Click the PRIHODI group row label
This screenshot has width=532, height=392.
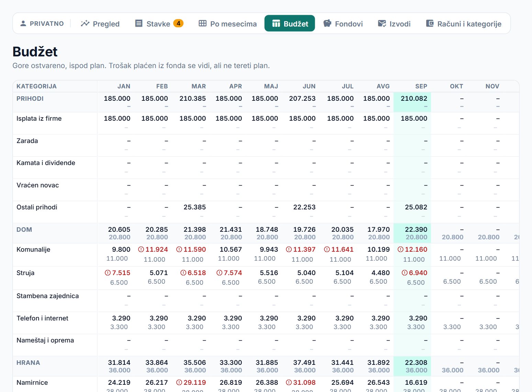coord(30,99)
